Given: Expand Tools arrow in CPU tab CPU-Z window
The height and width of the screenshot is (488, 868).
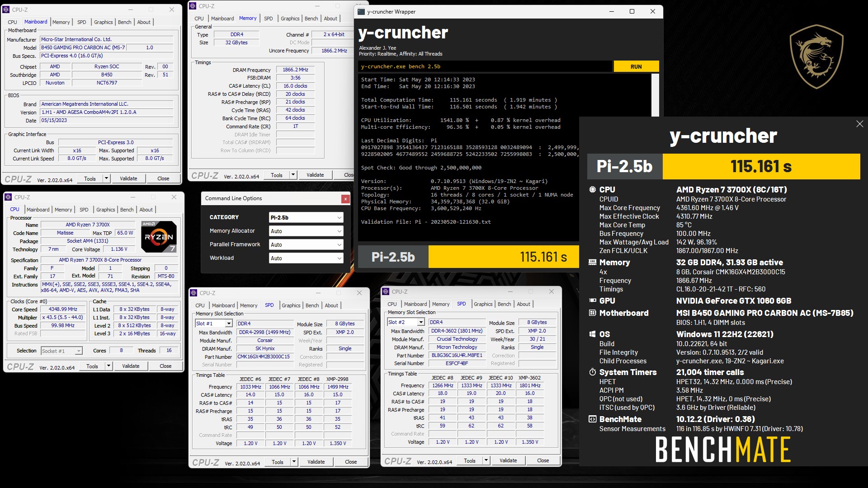Looking at the screenshot, I should pyautogui.click(x=109, y=366).
